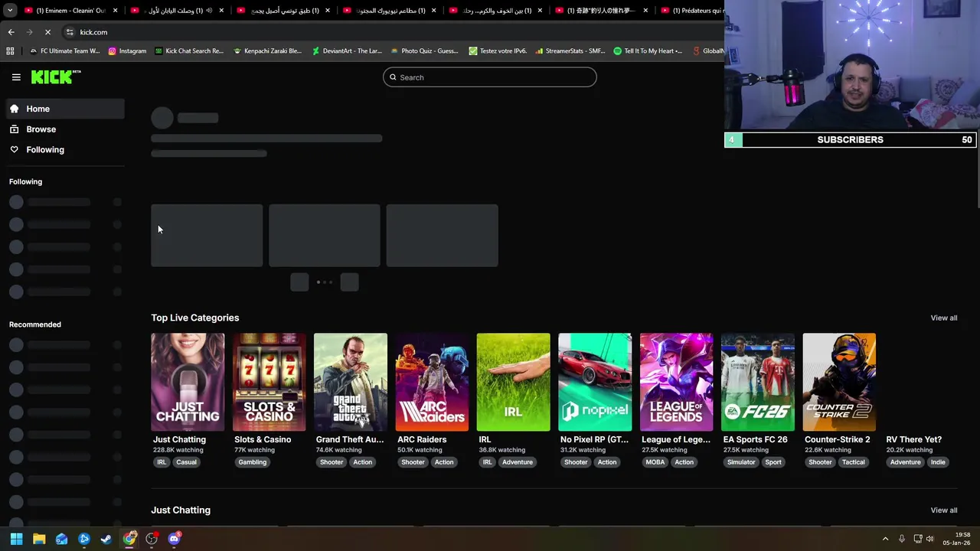The height and width of the screenshot is (551, 980).
Task: Open the Kick hamburger sidebar menu
Action: (16, 77)
